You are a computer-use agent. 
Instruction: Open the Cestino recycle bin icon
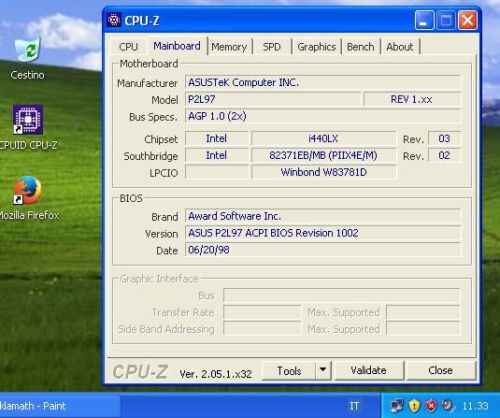click(28, 50)
